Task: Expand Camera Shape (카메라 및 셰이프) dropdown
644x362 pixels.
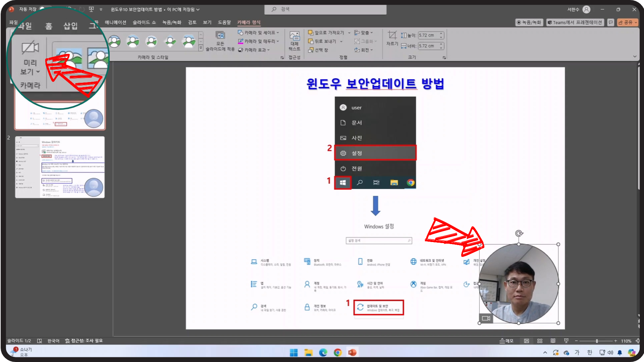Action: pyautogui.click(x=258, y=33)
